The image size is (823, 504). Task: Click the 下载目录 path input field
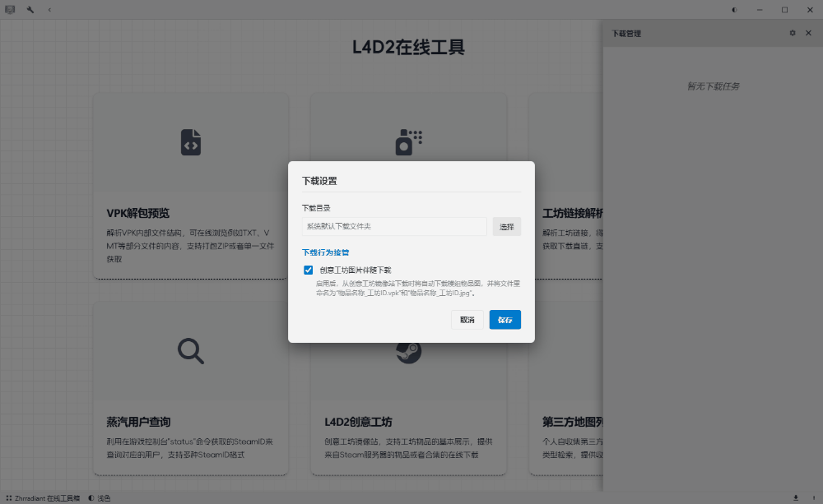pos(394,226)
